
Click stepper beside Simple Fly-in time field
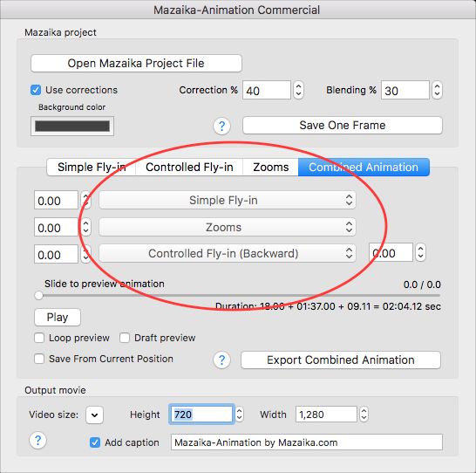(86, 200)
